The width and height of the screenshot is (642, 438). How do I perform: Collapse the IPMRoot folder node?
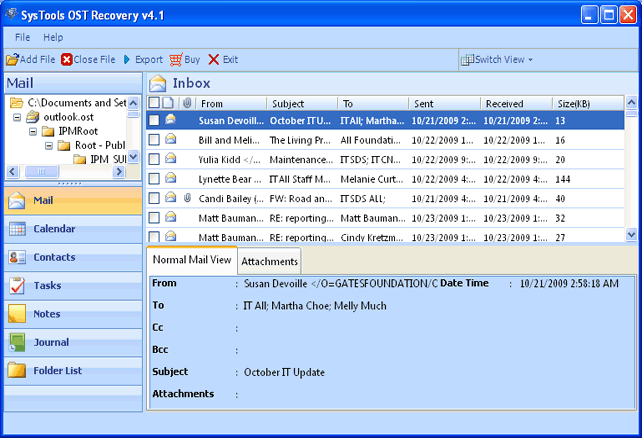point(33,131)
